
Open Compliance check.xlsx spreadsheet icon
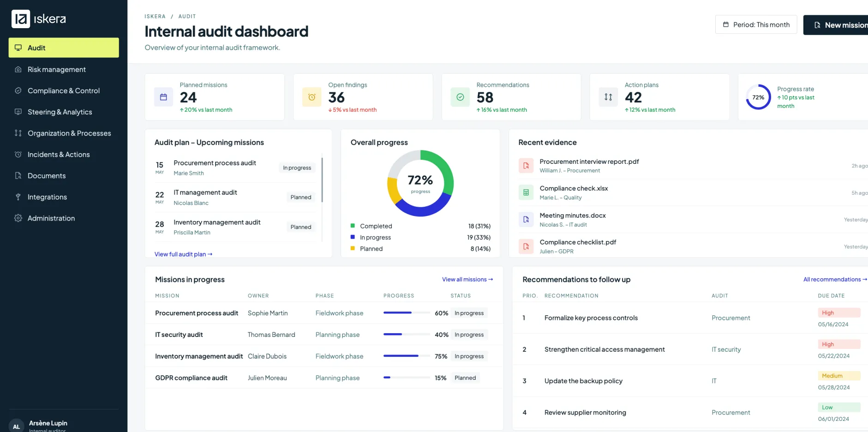(x=526, y=192)
